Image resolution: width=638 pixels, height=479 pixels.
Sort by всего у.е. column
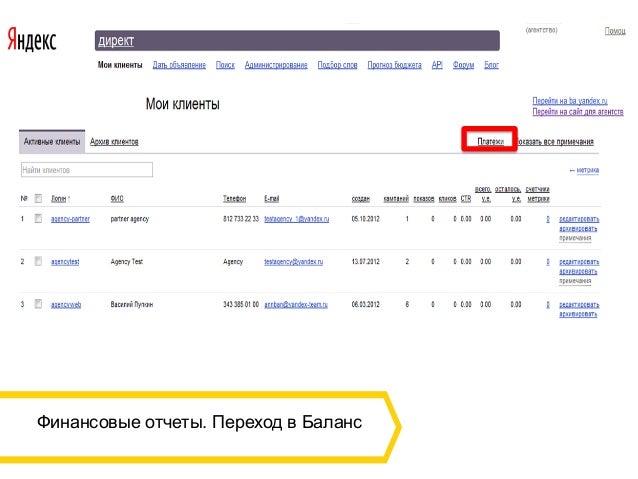coord(483,194)
